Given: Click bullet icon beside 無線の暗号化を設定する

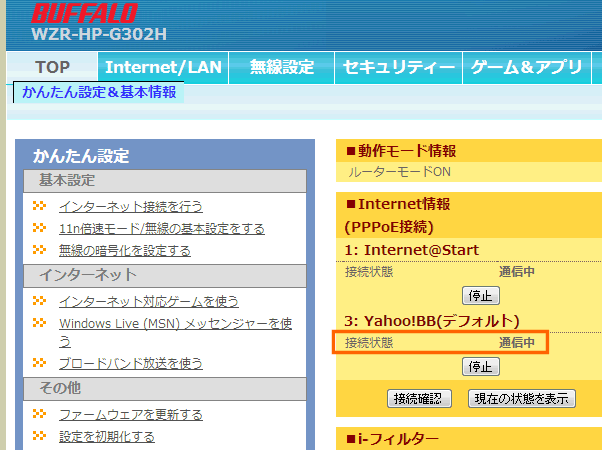Looking at the screenshot, I should click(x=39, y=250).
